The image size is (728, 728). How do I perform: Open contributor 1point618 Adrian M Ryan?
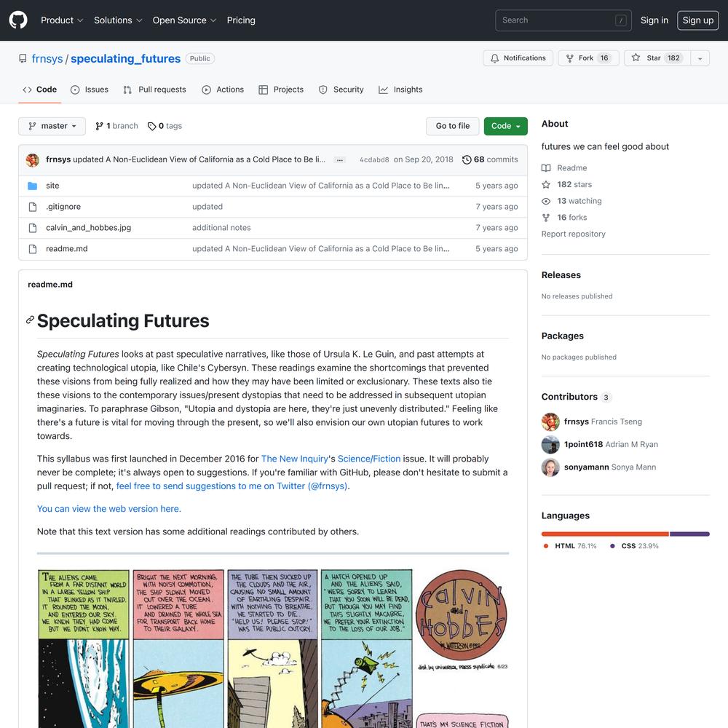(599, 444)
